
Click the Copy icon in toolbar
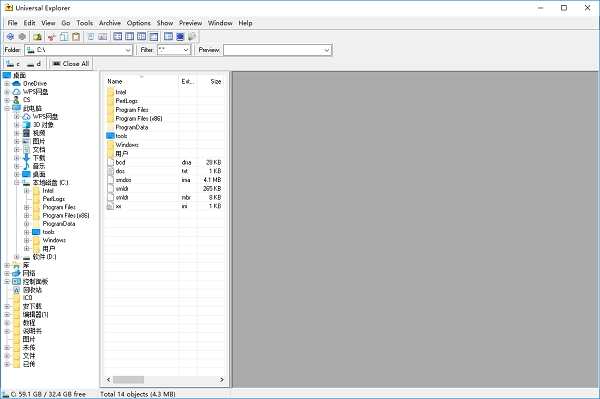tap(64, 37)
